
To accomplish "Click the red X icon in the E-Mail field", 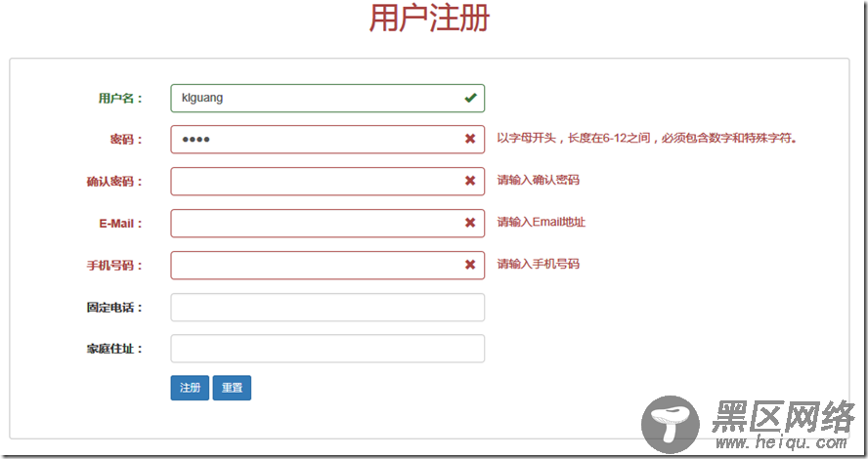I will pos(470,223).
